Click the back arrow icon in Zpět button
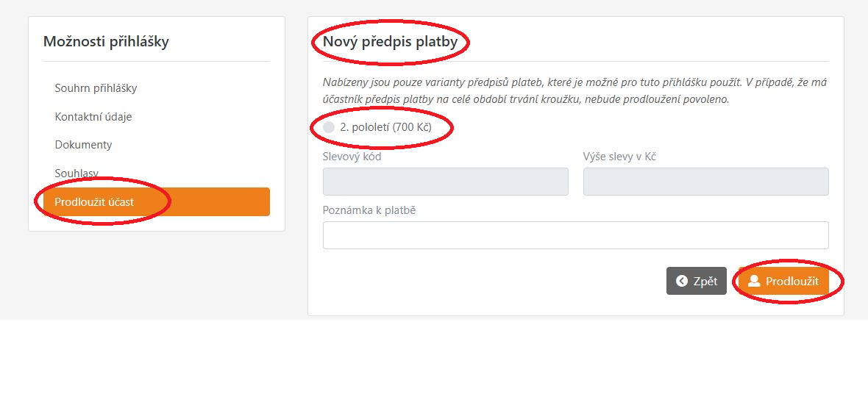868x397 pixels. 682,281
